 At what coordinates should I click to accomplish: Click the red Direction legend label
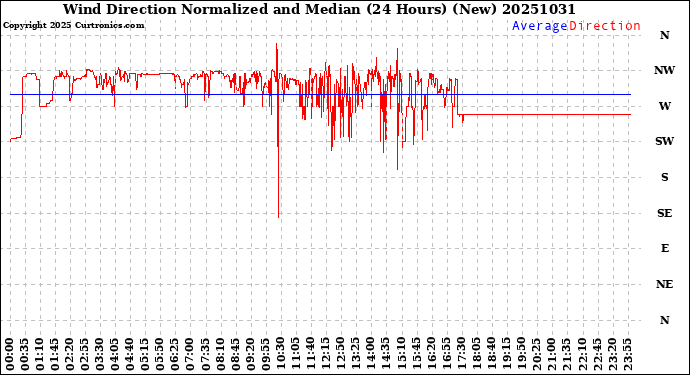pos(605,26)
